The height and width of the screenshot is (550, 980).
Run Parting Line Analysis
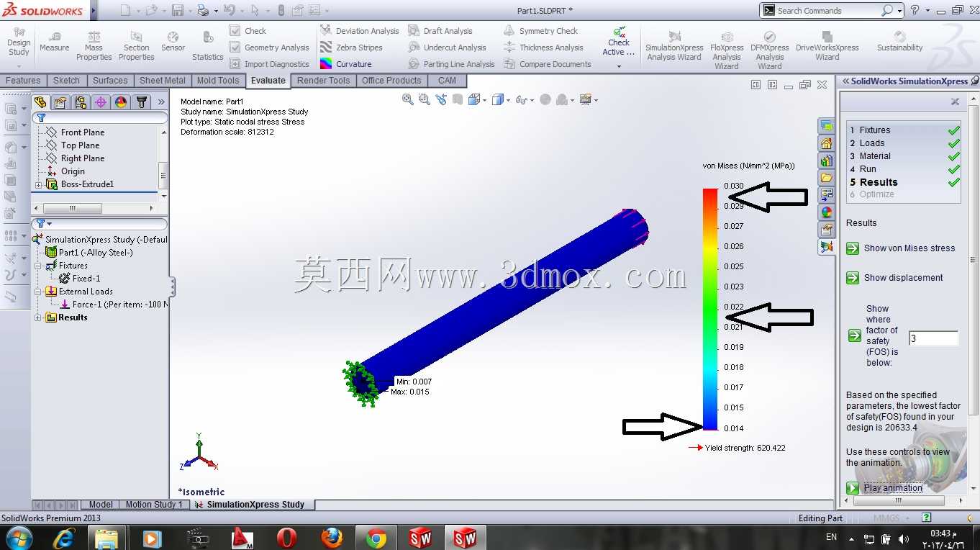click(x=451, y=64)
